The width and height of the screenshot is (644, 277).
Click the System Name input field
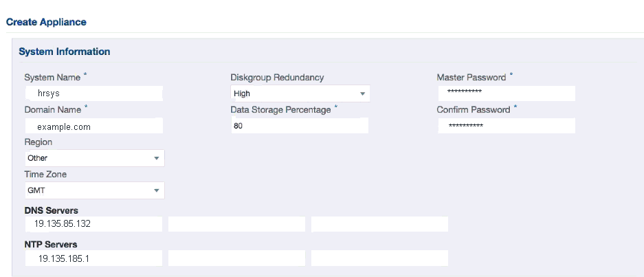93,93
